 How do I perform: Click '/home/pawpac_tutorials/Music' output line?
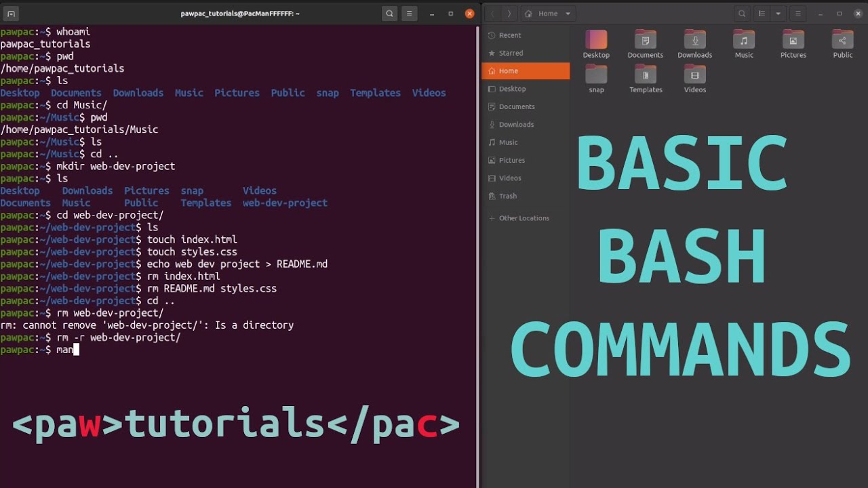coord(79,129)
